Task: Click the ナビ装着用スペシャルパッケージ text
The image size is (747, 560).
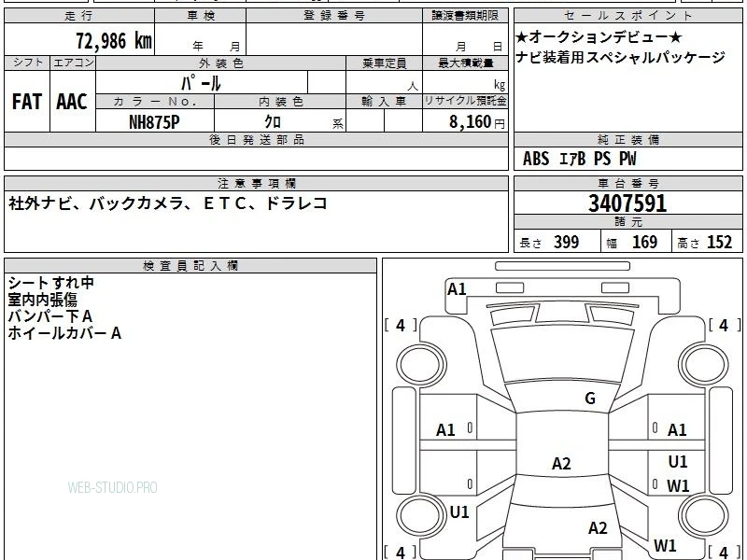Action: (620, 57)
